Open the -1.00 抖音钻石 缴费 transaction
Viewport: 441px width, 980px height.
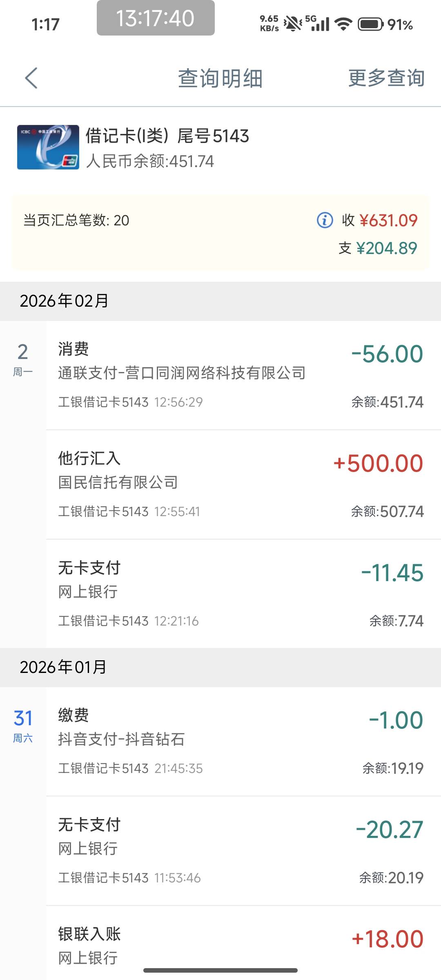point(241,741)
